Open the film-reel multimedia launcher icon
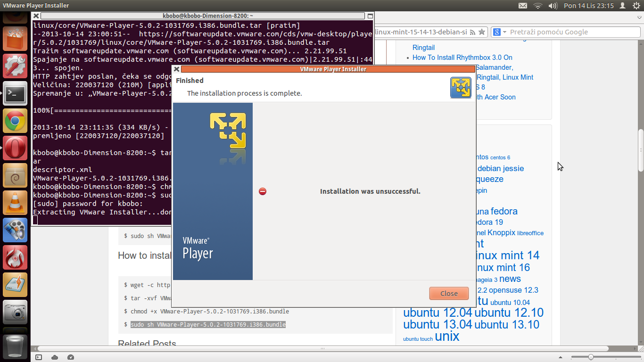 coord(15,230)
